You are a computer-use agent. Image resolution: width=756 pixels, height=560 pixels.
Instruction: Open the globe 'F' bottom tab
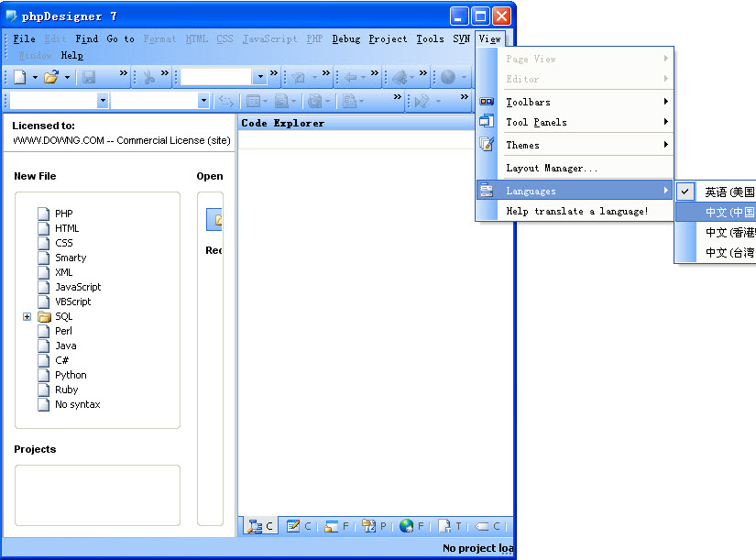pyautogui.click(x=411, y=526)
